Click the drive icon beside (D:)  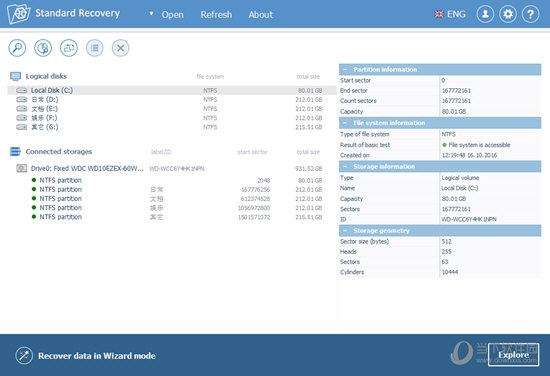click(21, 100)
